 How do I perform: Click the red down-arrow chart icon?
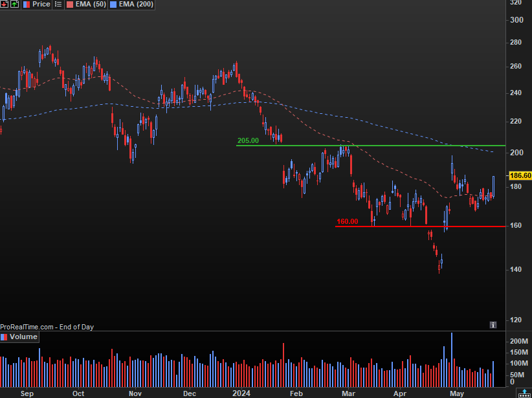(x=4, y=4)
